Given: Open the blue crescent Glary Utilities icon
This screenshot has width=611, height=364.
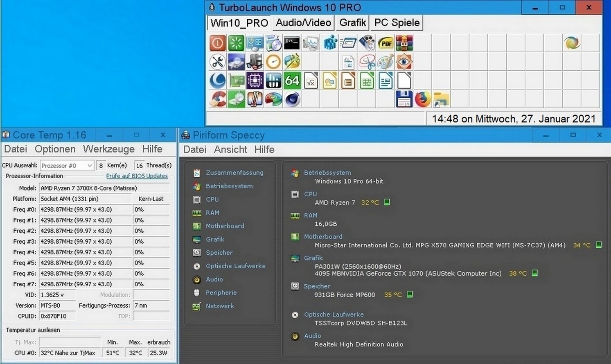Looking at the screenshot, I should 218,81.
